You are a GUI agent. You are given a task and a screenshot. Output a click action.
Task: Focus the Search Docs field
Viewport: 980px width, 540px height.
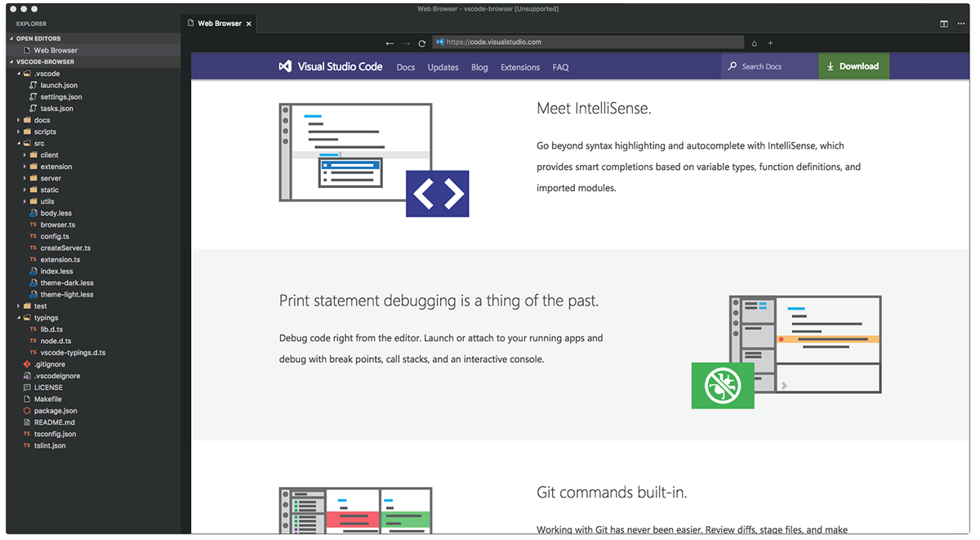click(x=769, y=66)
